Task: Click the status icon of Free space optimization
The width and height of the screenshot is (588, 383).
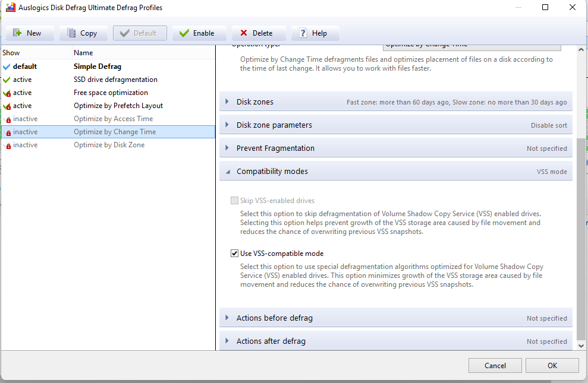Action: click(x=7, y=93)
